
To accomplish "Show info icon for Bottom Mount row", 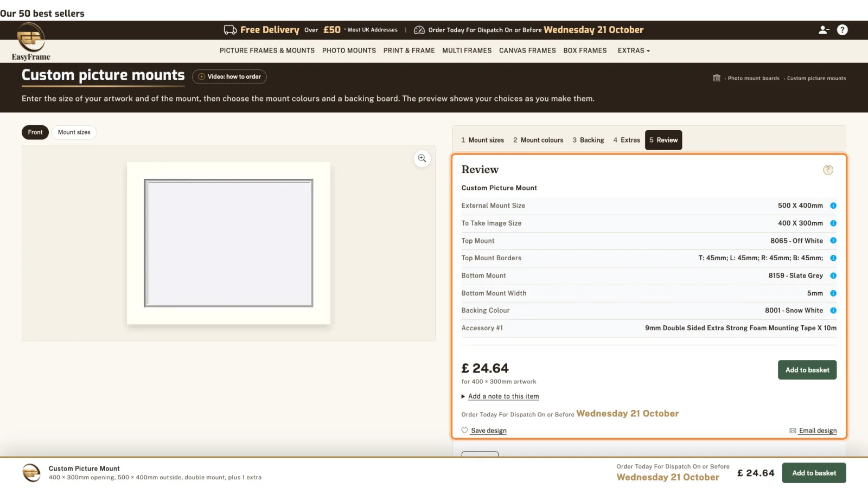I will click(833, 275).
